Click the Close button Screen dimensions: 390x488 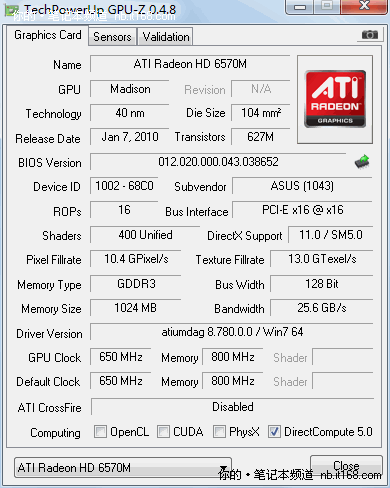(x=346, y=466)
